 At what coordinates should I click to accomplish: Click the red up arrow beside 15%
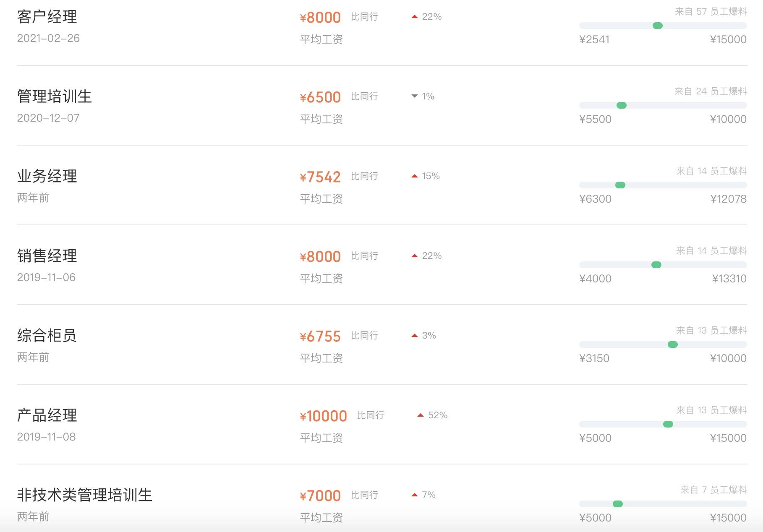[x=415, y=176]
